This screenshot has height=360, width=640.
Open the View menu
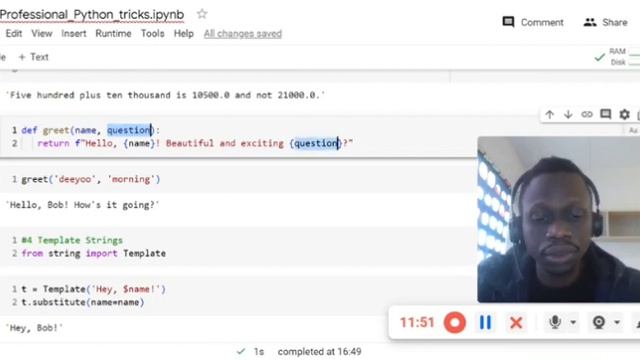pos(42,33)
